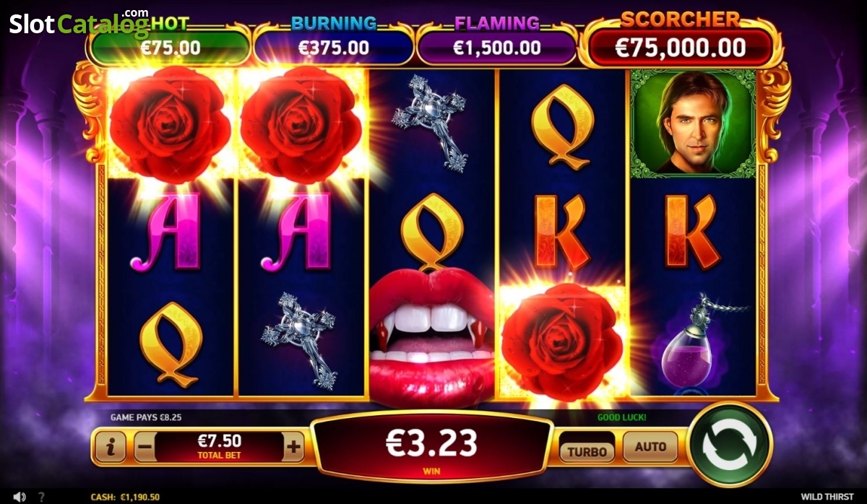Image resolution: width=867 pixels, height=504 pixels.
Task: Select the FLAMING jackpot €1,500.00 panel
Action: 496,47
